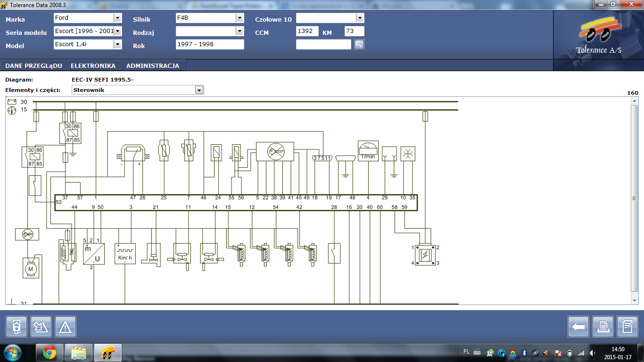Expand the Silnik F4B dropdown
Image resolution: width=644 pixels, height=362 pixels.
pyautogui.click(x=239, y=18)
